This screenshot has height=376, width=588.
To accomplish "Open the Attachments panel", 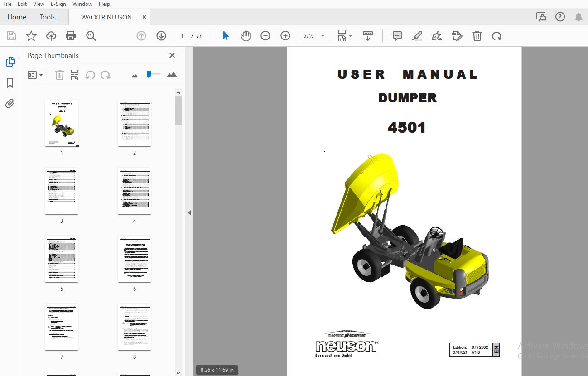I will pyautogui.click(x=10, y=104).
